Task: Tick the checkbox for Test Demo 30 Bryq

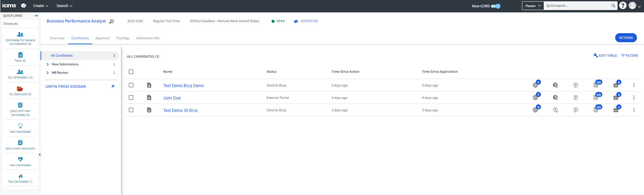Action: click(131, 110)
